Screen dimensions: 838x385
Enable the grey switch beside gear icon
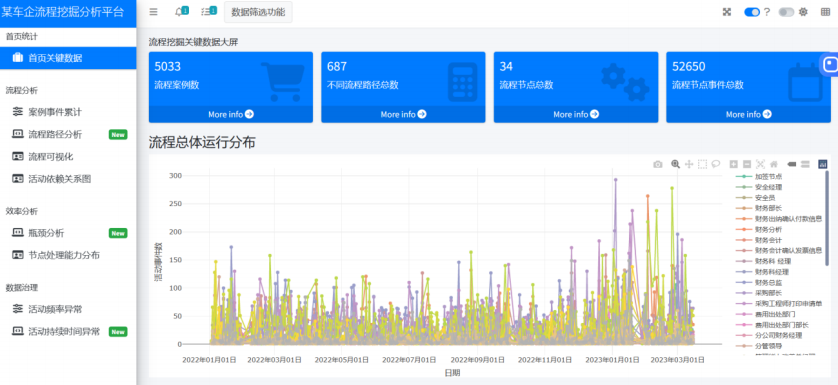[786, 12]
